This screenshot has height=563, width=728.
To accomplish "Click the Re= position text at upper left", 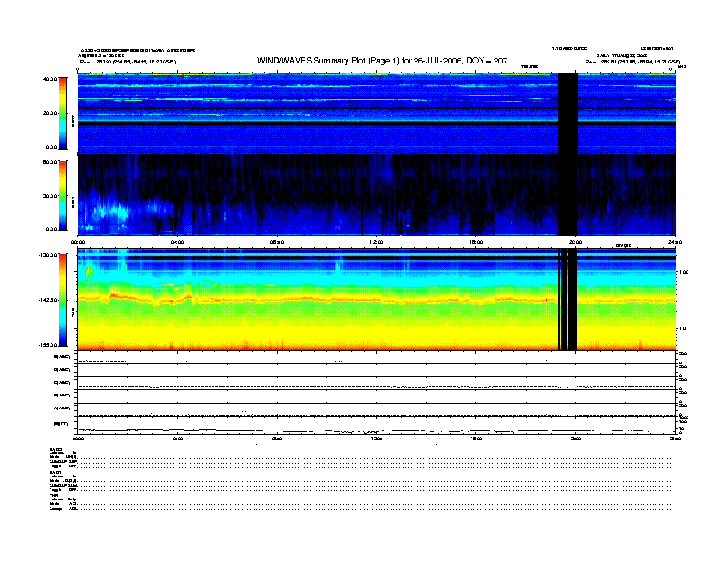I will [128, 62].
